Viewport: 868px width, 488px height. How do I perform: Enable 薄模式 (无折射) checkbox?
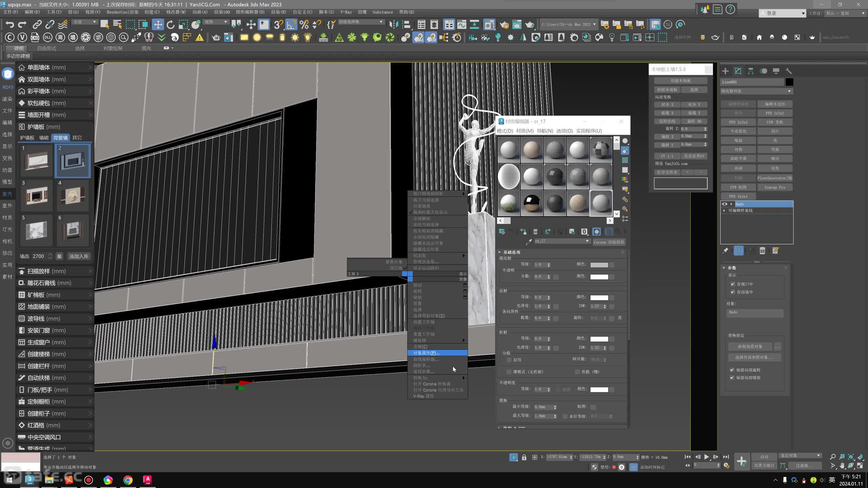(509, 372)
